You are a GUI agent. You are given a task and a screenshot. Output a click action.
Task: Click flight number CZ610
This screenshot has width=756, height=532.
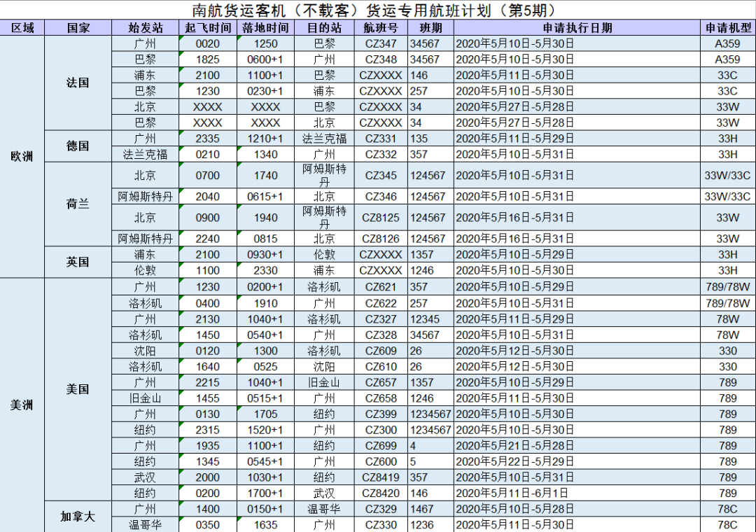(381, 367)
